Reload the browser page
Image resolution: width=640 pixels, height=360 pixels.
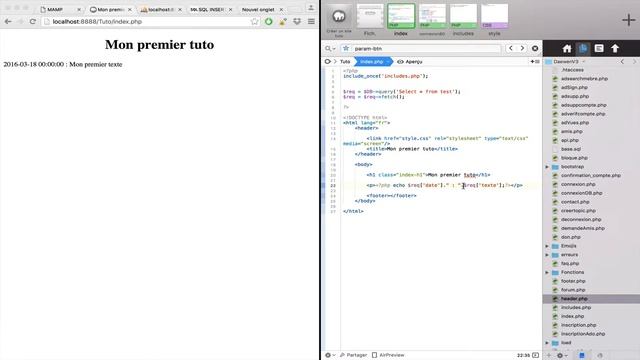click(33, 21)
